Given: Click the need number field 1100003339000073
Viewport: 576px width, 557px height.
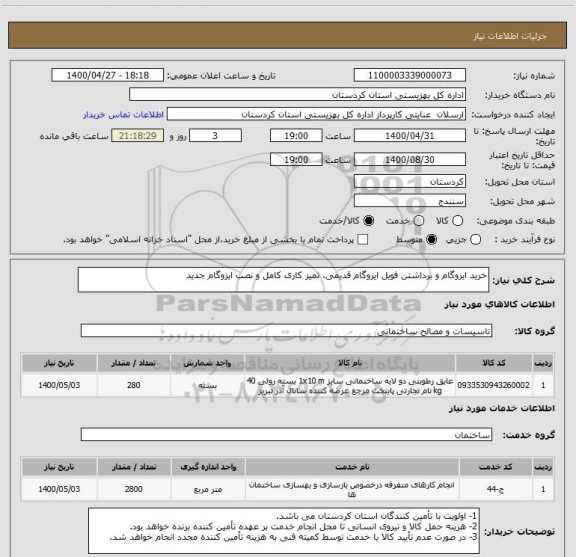Looking at the screenshot, I should coord(410,75).
